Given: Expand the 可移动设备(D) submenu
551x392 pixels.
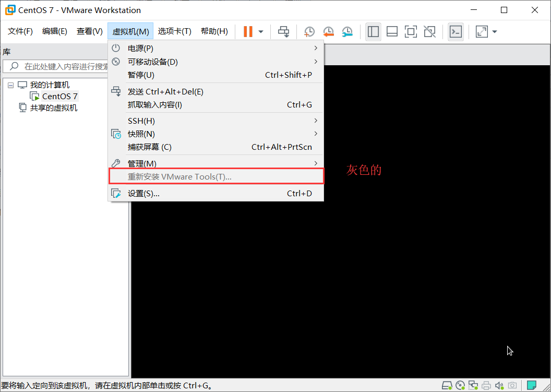Looking at the screenshot, I should tap(216, 62).
